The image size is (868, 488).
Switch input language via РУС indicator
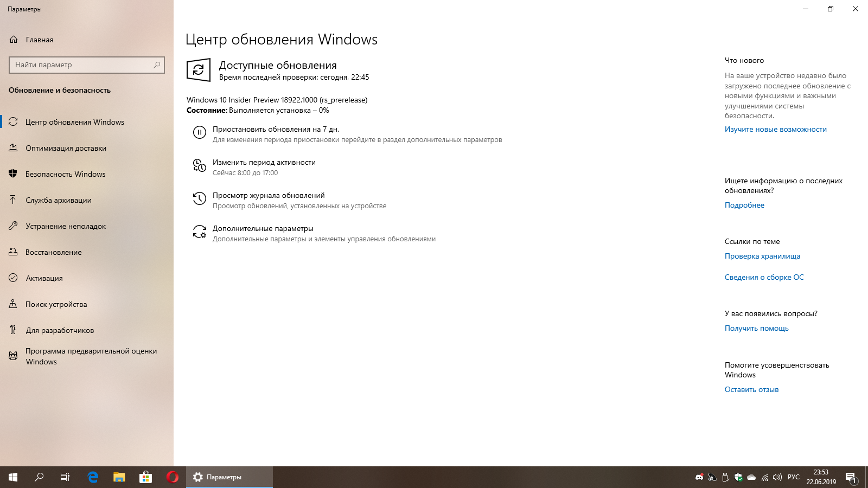(794, 477)
